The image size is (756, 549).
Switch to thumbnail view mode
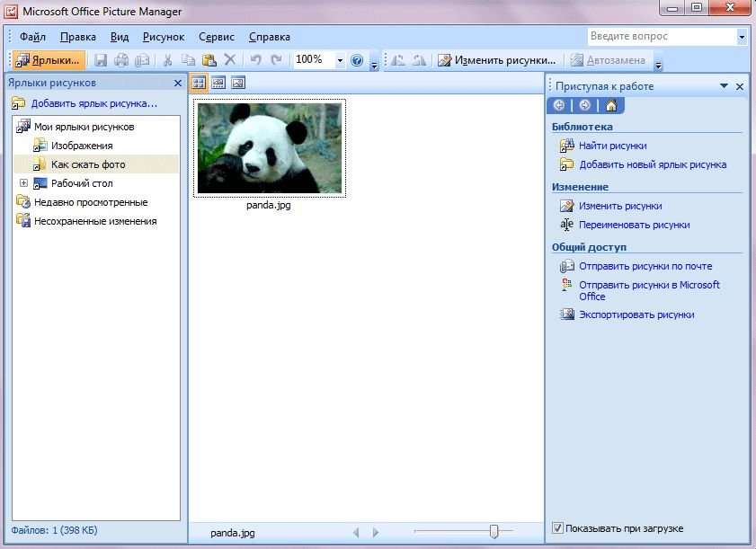(x=199, y=83)
